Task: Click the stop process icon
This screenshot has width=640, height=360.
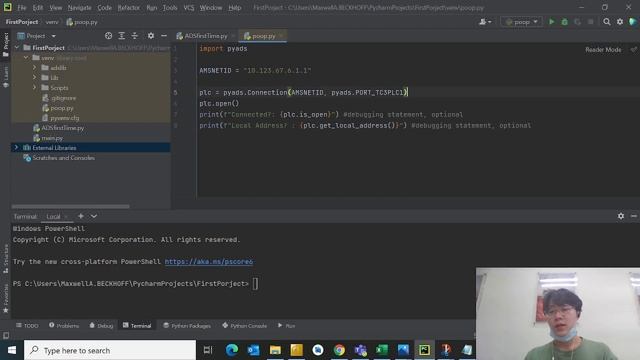Action: [591, 22]
